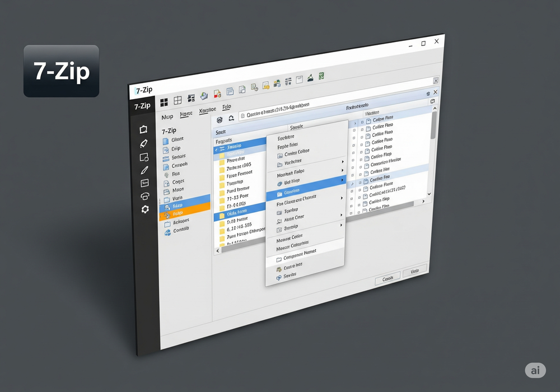Screen dimensions: 560x392
Task: Click the 'Canals' button
Action: 388,279
